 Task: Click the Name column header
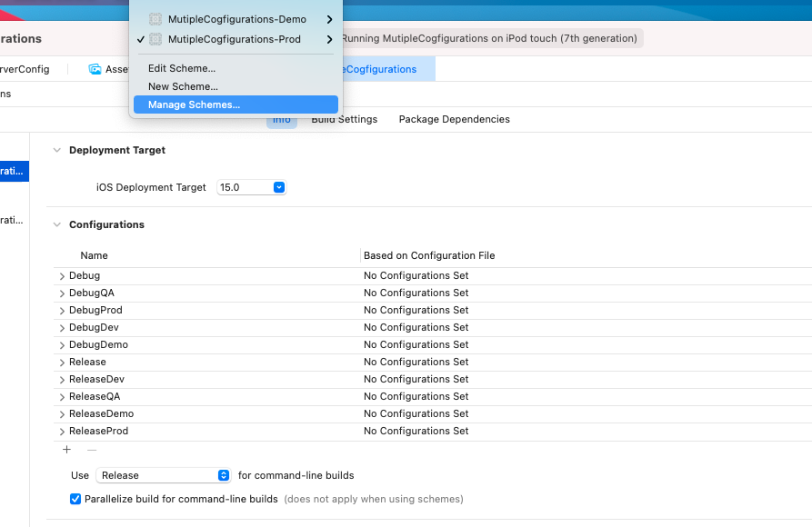(x=94, y=255)
